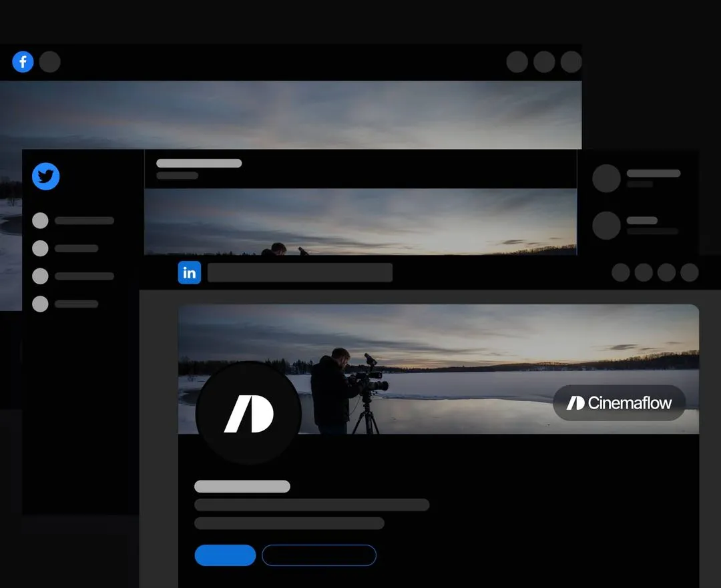
Task: Click the outlined secondary message button
Action: (319, 555)
